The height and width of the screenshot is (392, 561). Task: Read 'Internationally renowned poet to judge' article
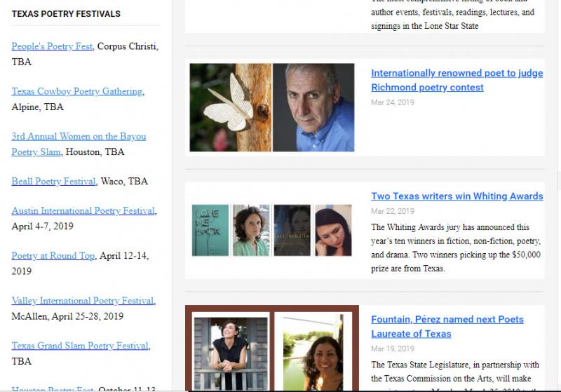click(x=457, y=80)
